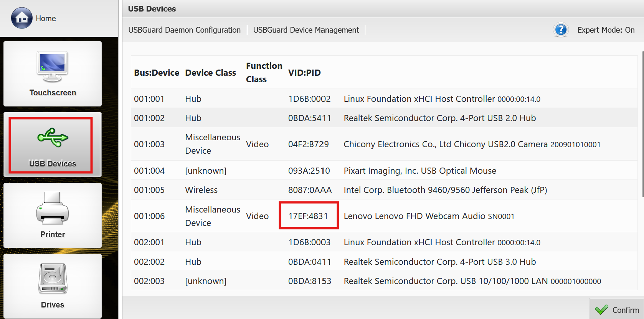Select Realtek USB 10/100/1000 LAN entry
The height and width of the screenshot is (319, 644).
click(x=472, y=281)
